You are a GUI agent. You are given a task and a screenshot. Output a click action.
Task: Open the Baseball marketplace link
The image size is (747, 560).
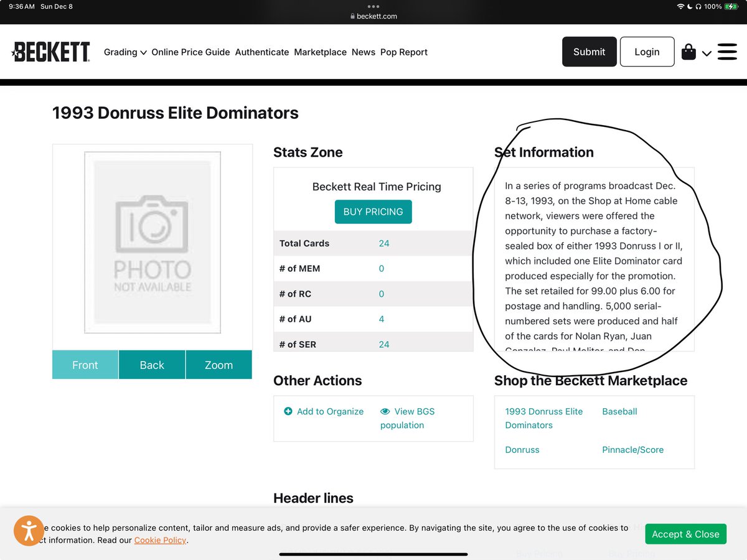pos(619,411)
